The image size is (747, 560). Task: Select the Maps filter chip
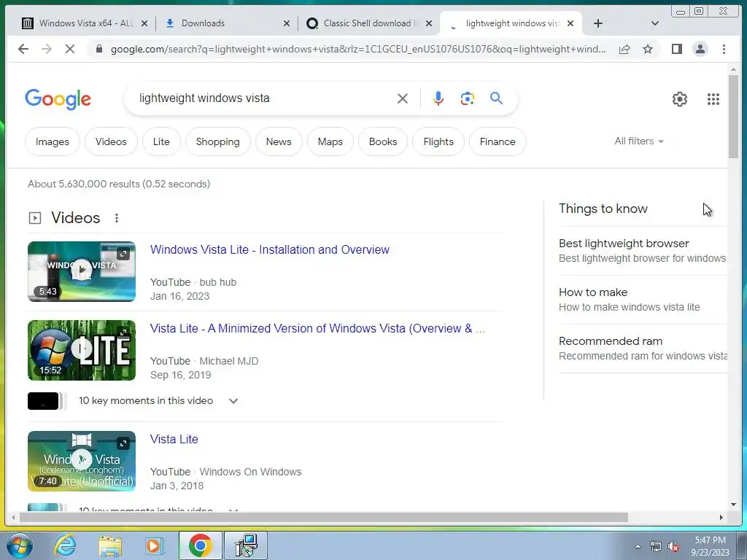click(x=330, y=142)
